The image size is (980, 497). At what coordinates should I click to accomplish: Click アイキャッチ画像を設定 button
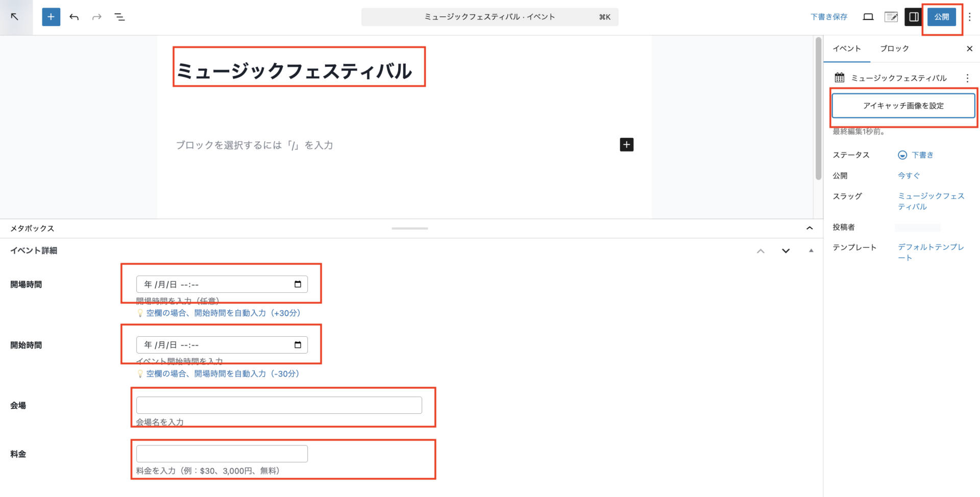coord(903,106)
